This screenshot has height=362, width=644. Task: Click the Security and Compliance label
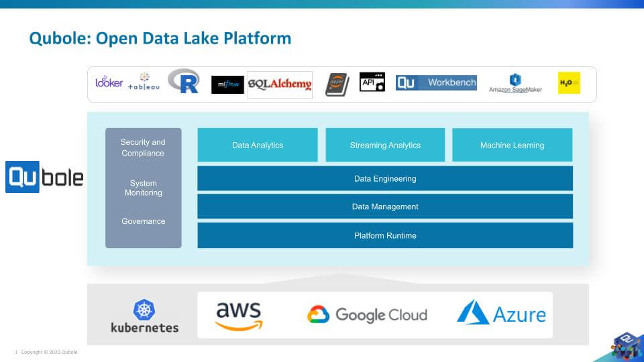tap(143, 147)
